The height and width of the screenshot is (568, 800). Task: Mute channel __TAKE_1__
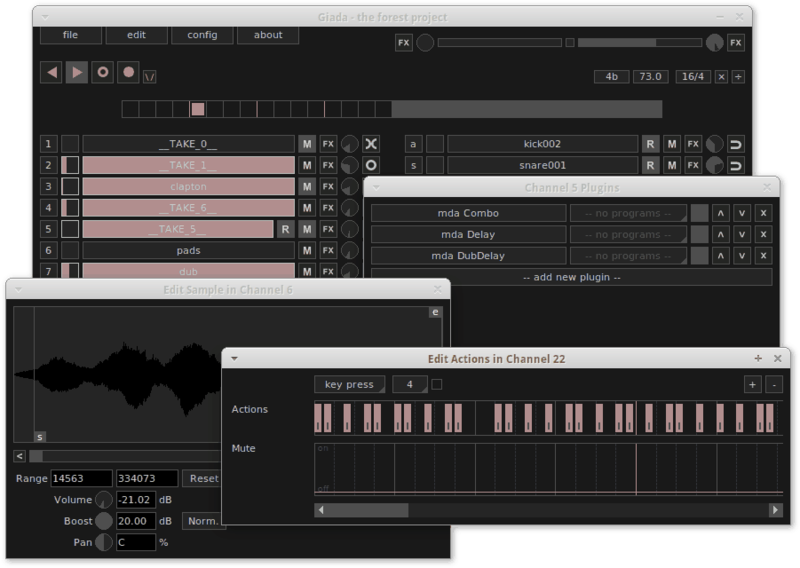pos(307,165)
